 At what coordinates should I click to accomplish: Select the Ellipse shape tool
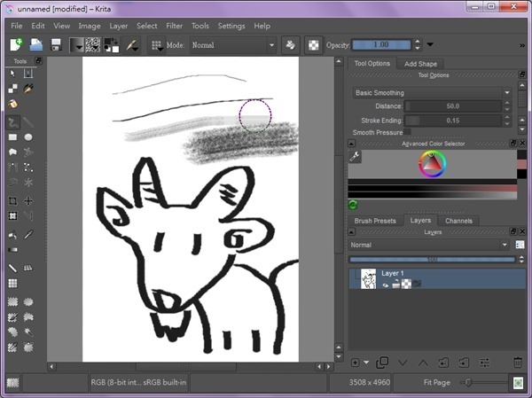[x=28, y=137]
